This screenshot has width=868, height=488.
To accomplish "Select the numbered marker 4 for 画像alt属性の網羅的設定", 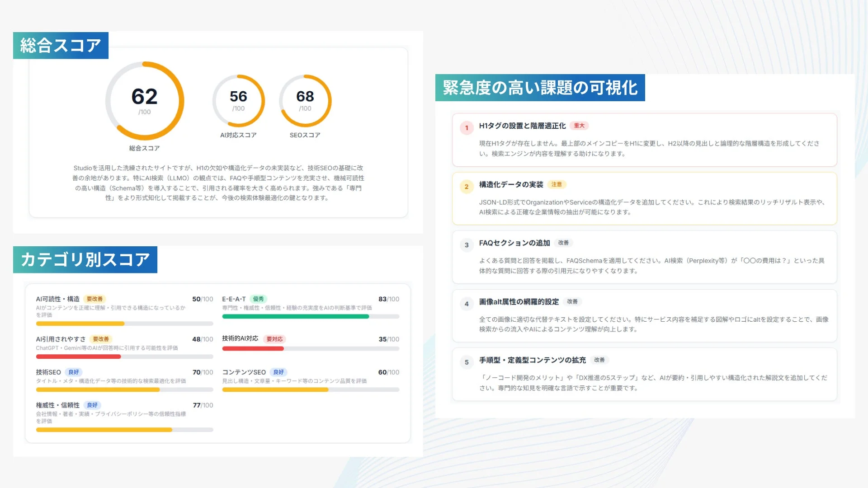I will (x=466, y=303).
